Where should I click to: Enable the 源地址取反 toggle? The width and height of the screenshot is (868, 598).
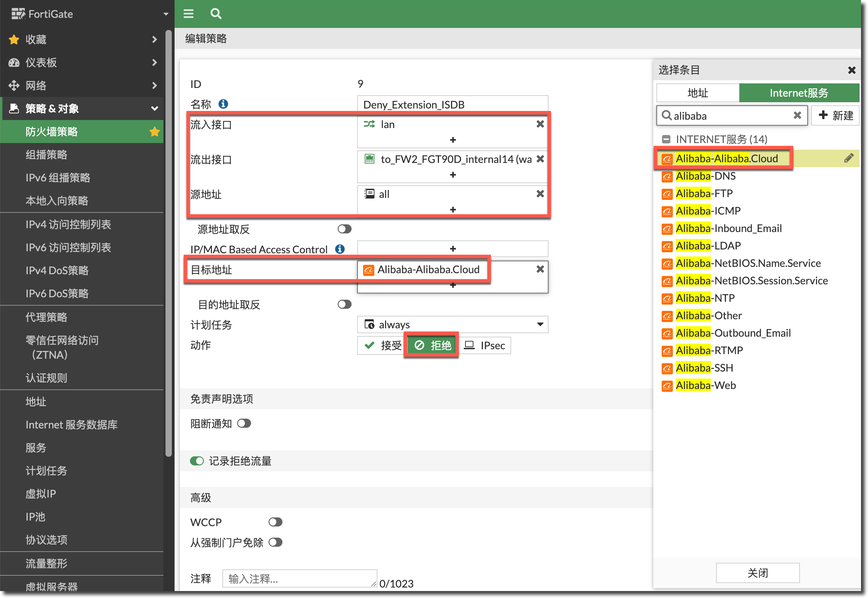click(344, 229)
